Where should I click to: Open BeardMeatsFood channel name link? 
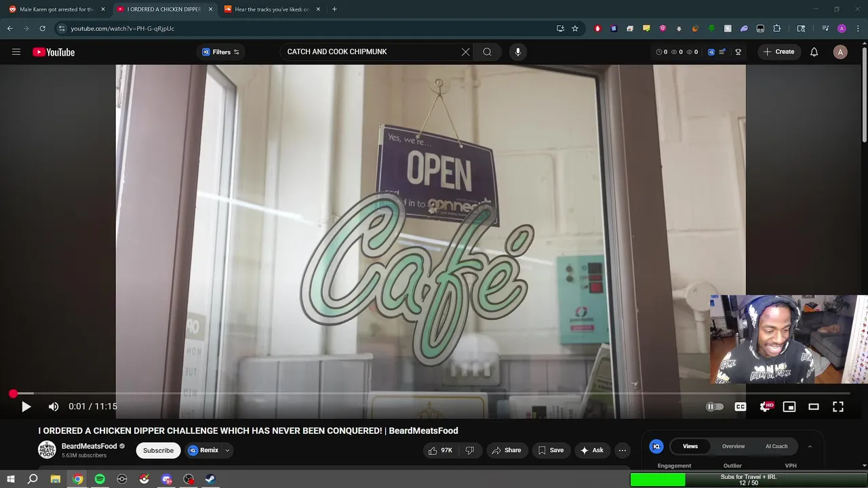click(x=90, y=446)
